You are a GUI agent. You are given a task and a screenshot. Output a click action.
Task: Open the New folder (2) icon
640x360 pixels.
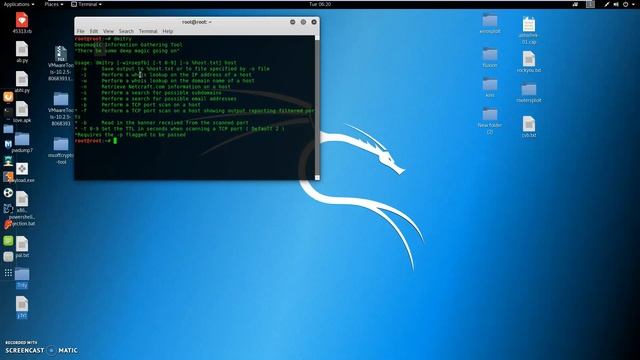pyautogui.click(x=490, y=114)
